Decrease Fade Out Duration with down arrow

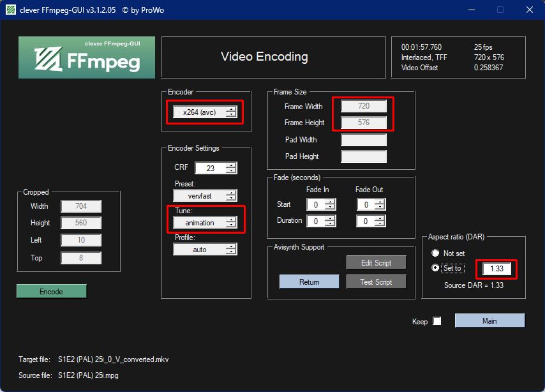coord(380,223)
